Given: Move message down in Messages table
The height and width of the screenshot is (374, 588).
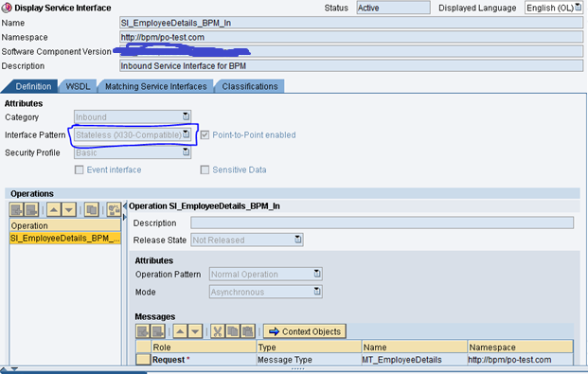Looking at the screenshot, I should point(195,331).
